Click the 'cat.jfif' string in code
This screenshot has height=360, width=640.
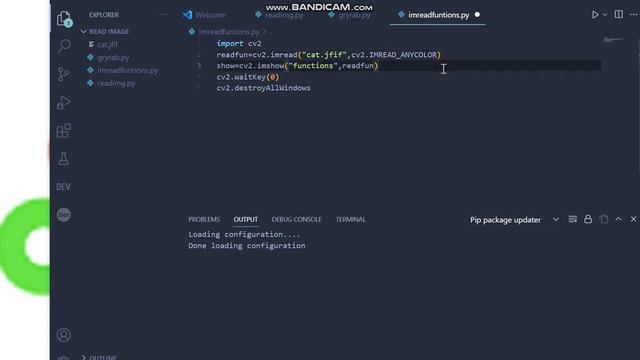coord(324,55)
